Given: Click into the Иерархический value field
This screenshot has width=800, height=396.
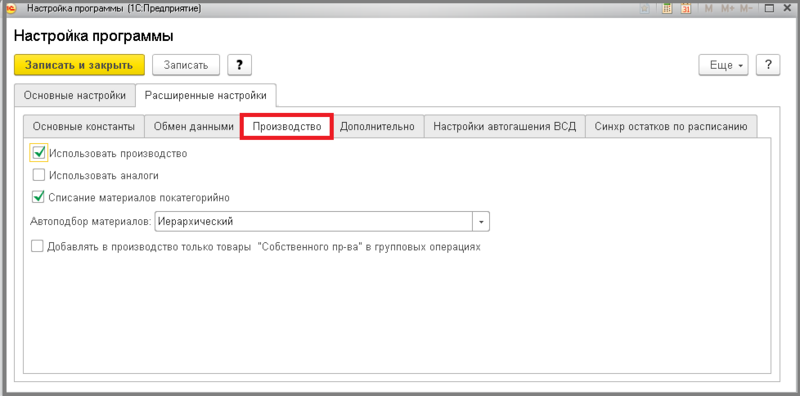Looking at the screenshot, I should click(x=313, y=222).
